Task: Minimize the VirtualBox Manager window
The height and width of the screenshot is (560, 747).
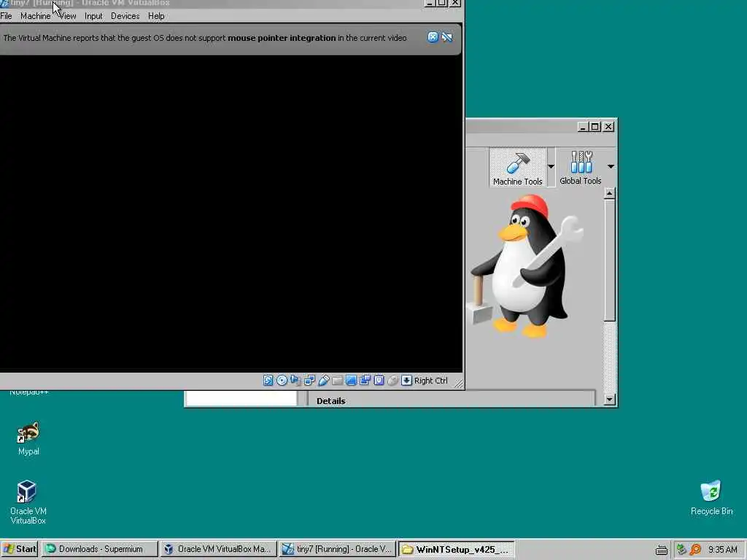Action: coord(583,127)
